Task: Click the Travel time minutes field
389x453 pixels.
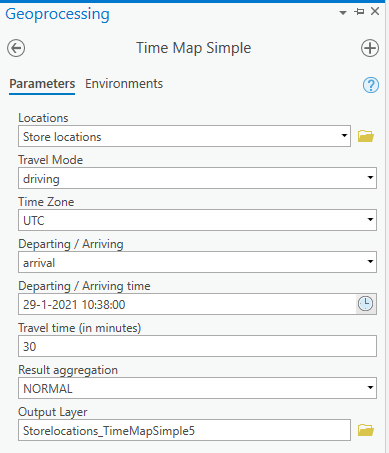Action: [x=197, y=346]
